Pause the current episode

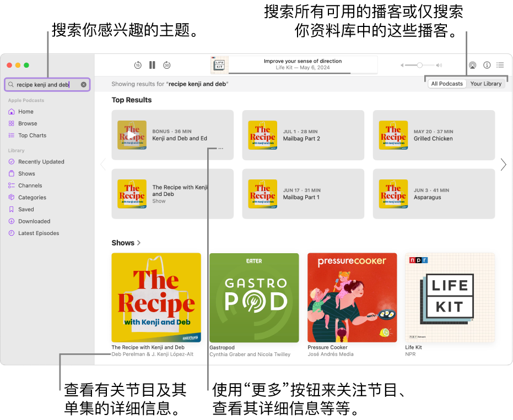(x=152, y=65)
